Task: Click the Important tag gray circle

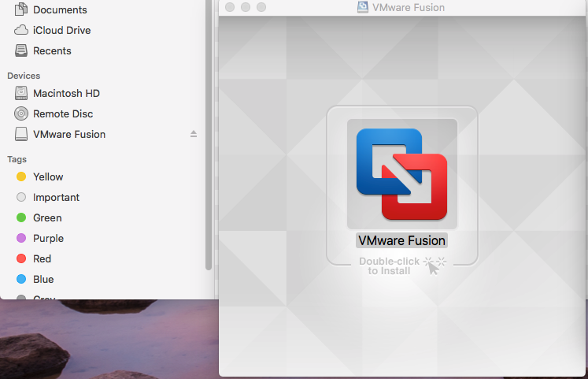Action: (21, 197)
